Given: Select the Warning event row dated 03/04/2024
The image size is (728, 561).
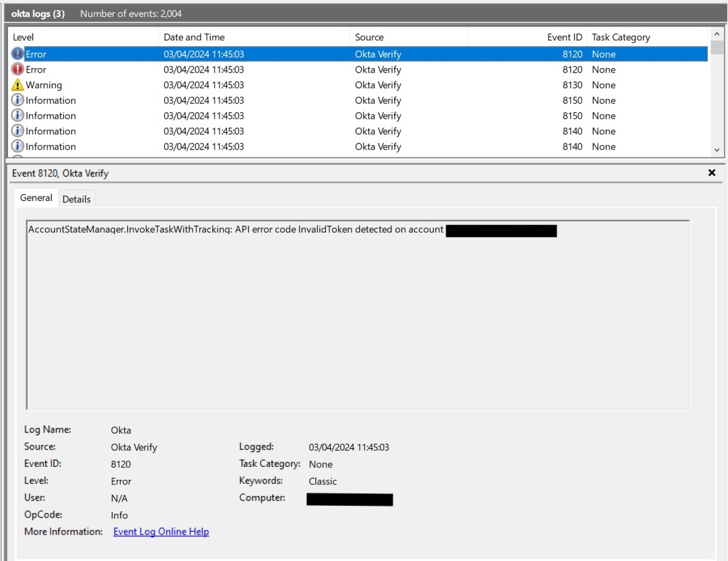Looking at the screenshot, I should [260, 85].
